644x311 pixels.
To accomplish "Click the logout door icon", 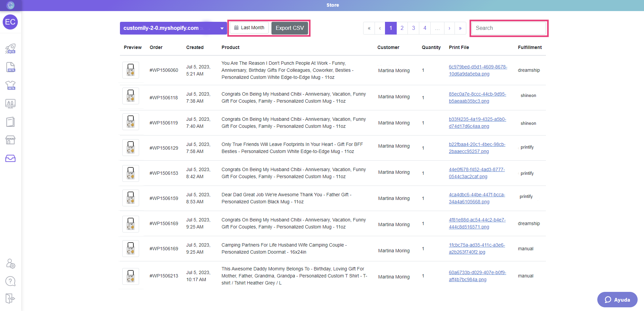I will [x=10, y=298].
